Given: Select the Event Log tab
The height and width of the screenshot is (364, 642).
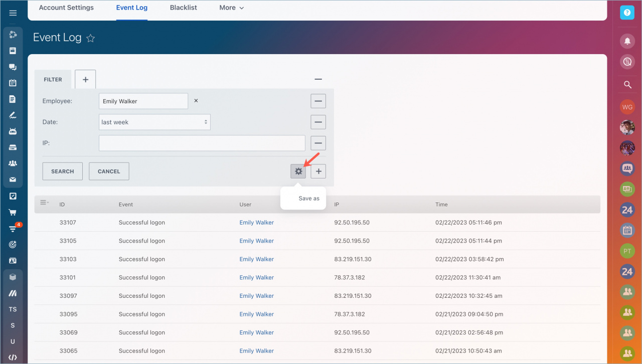Looking at the screenshot, I should coord(132,8).
